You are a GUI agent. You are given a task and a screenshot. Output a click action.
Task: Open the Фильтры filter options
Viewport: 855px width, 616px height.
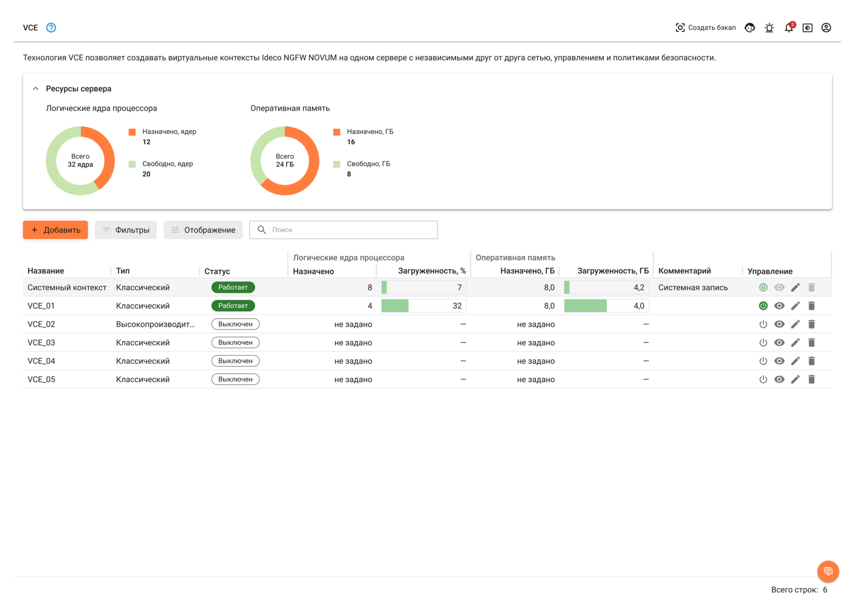tap(126, 230)
